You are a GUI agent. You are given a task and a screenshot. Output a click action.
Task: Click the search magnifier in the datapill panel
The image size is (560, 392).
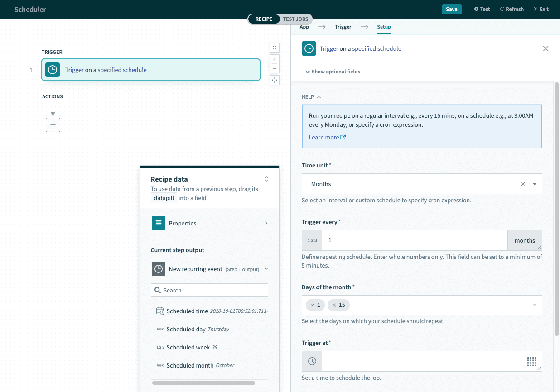(x=158, y=290)
